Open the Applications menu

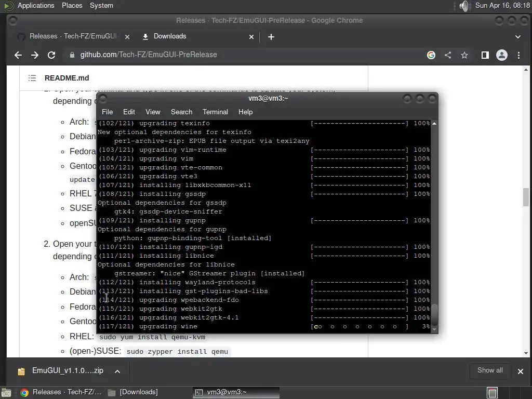point(36,5)
